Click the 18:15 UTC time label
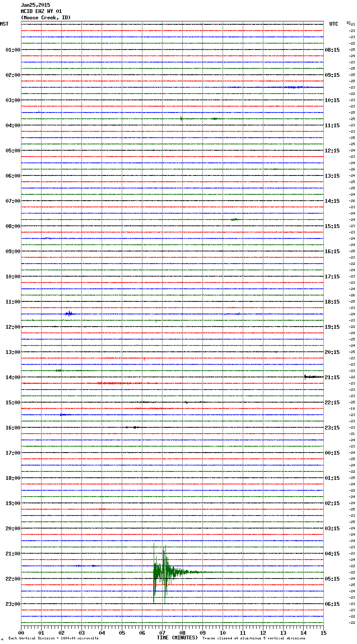This screenshot has width=357, height=644. (x=332, y=302)
